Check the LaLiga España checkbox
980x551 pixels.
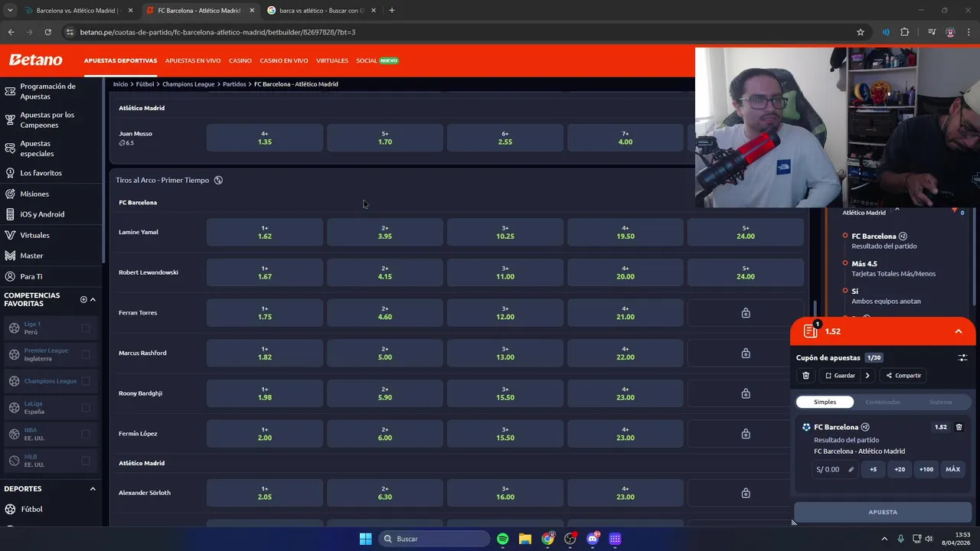[x=86, y=408]
